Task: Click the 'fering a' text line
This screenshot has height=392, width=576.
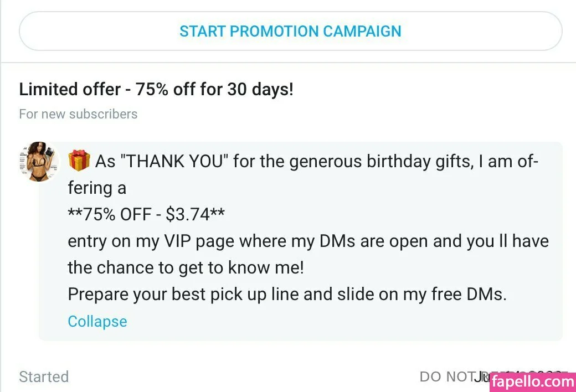Action: click(97, 188)
